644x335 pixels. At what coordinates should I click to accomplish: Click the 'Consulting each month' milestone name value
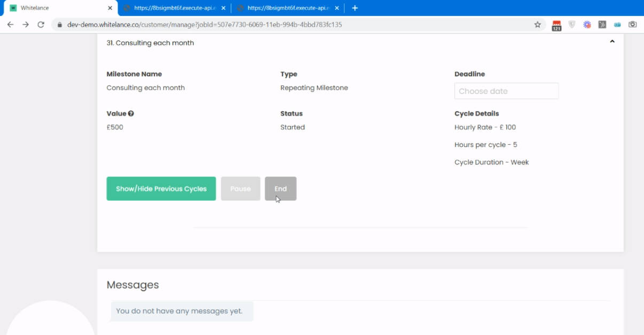point(146,88)
